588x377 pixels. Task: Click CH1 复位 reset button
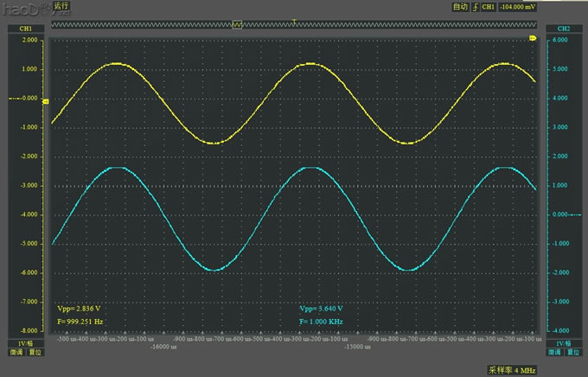(x=35, y=352)
